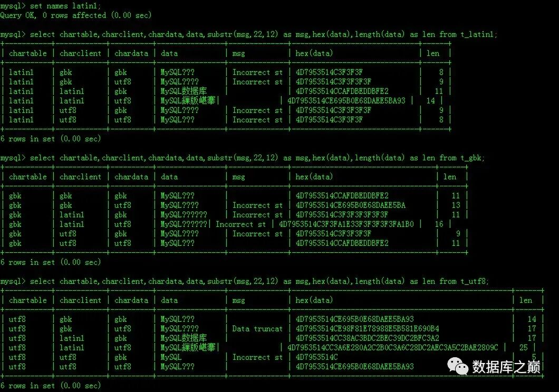Click plain "MySQL" data in utf8/utf8/gbk row
The width and height of the screenshot is (559, 392).
click(171, 357)
